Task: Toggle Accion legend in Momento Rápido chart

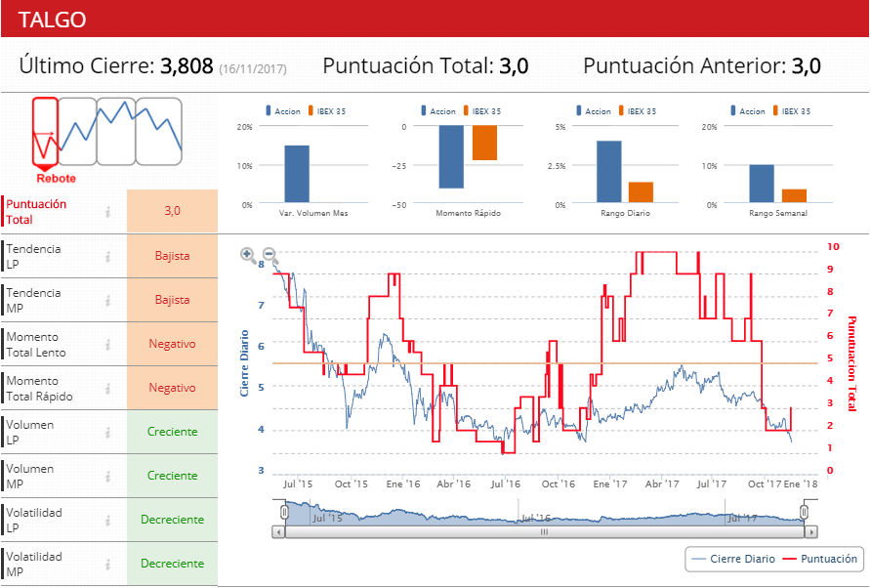Action: pos(438,111)
